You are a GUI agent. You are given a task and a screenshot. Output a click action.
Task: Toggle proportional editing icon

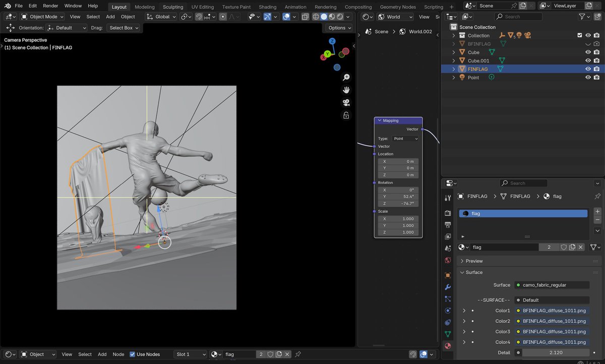[223, 17]
